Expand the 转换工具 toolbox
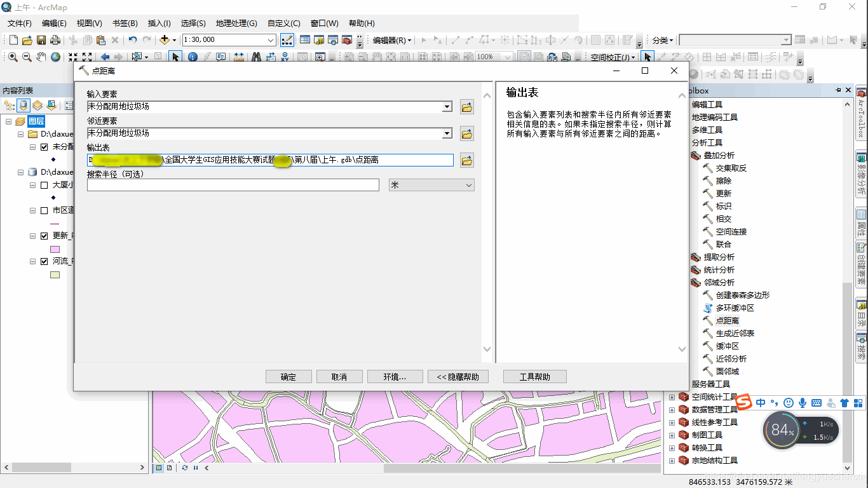 [x=672, y=447]
